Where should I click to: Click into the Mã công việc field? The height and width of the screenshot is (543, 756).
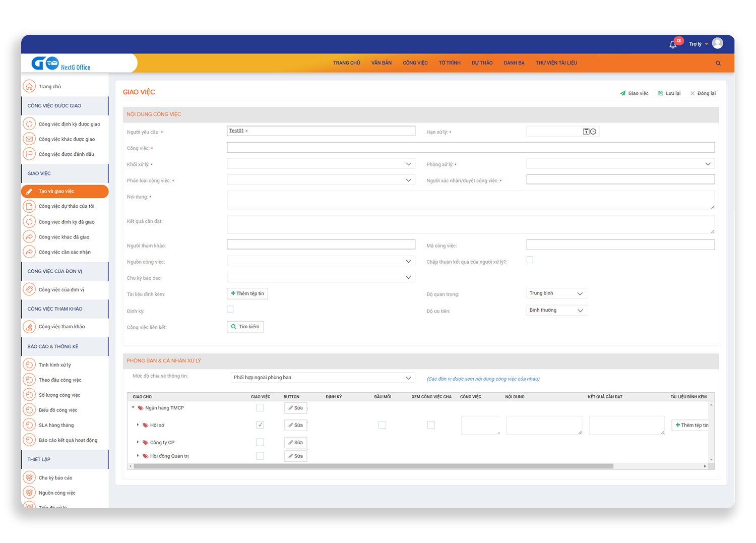620,245
